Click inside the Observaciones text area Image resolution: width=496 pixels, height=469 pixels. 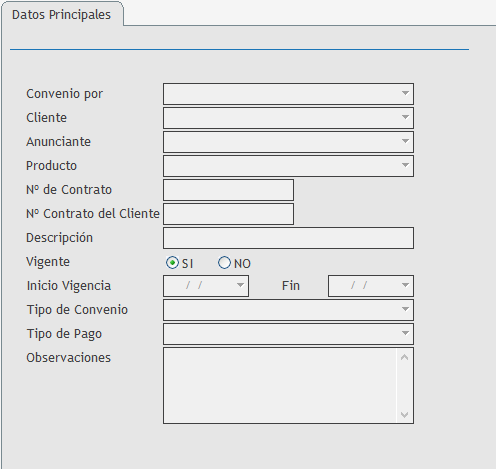tap(280, 386)
